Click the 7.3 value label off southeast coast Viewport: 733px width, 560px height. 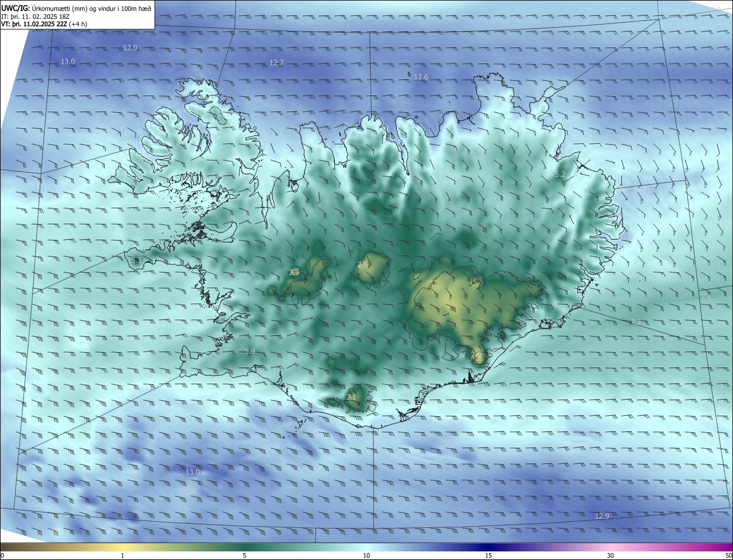click(x=635, y=322)
